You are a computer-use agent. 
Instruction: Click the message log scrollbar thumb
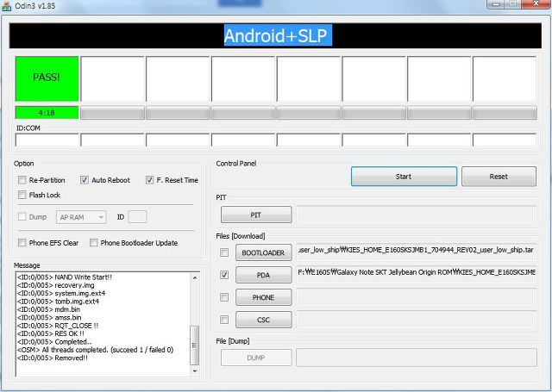click(195, 345)
